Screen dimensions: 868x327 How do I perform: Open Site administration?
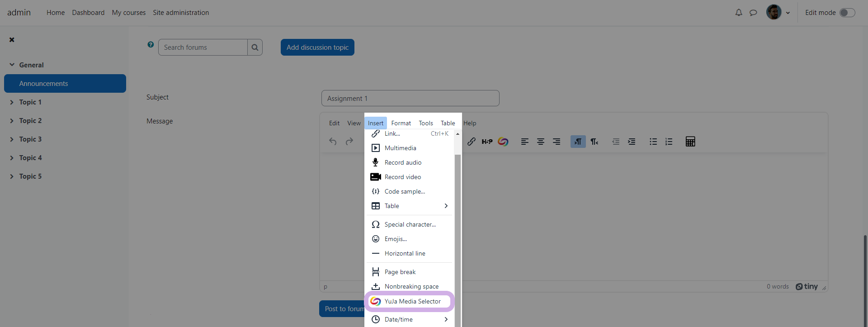coord(181,13)
